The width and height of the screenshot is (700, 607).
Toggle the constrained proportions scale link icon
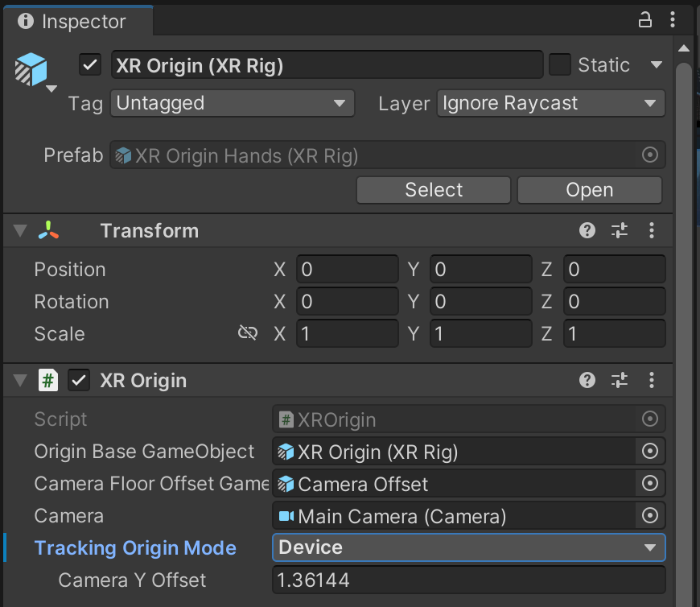click(x=248, y=333)
